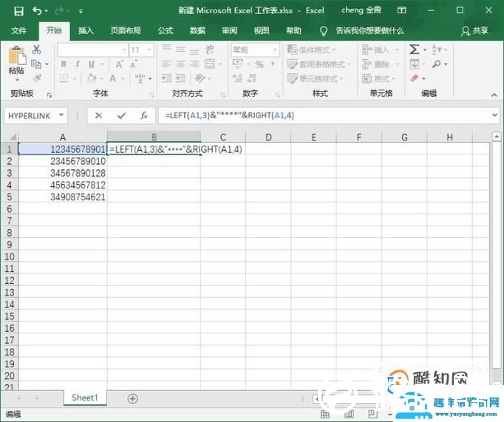Toggle Italic formatting
504x422 pixels.
[78, 64]
